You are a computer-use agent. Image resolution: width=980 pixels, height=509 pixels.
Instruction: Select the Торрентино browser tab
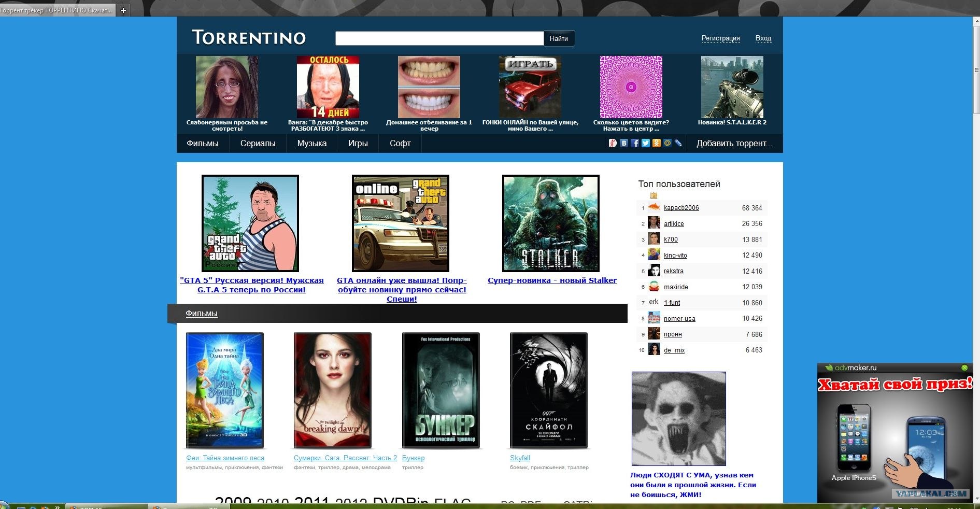(57, 10)
